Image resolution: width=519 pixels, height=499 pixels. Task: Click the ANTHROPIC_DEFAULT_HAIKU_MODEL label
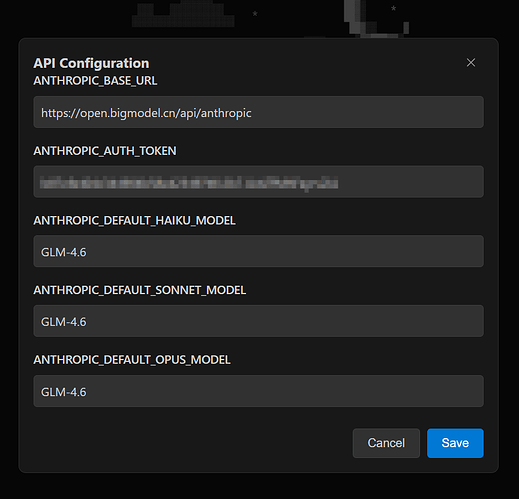[134, 221]
